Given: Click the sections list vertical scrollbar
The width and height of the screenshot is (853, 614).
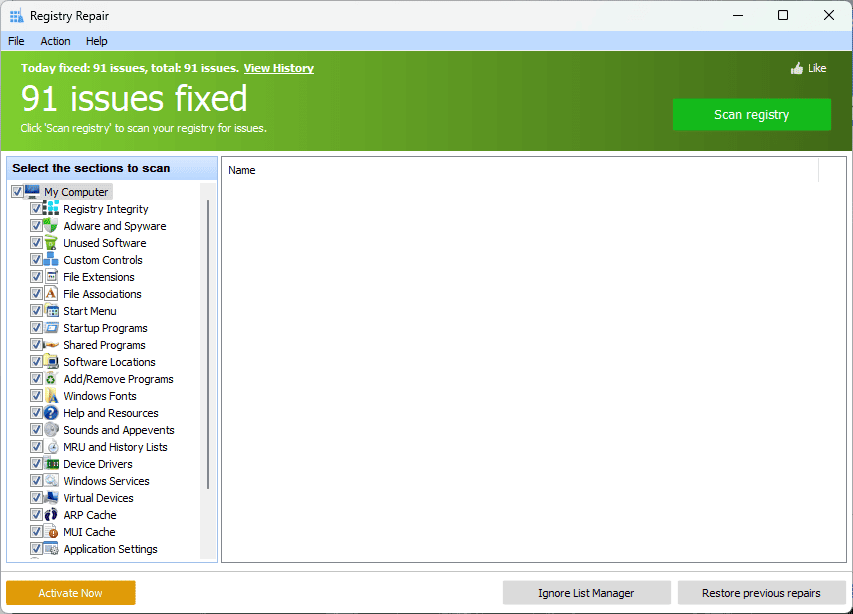Looking at the screenshot, I should [x=208, y=344].
